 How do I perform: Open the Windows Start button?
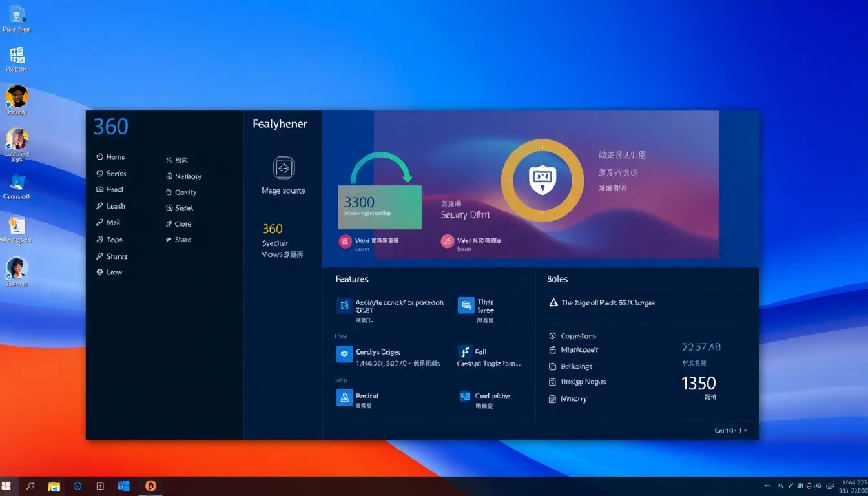click(x=6, y=486)
